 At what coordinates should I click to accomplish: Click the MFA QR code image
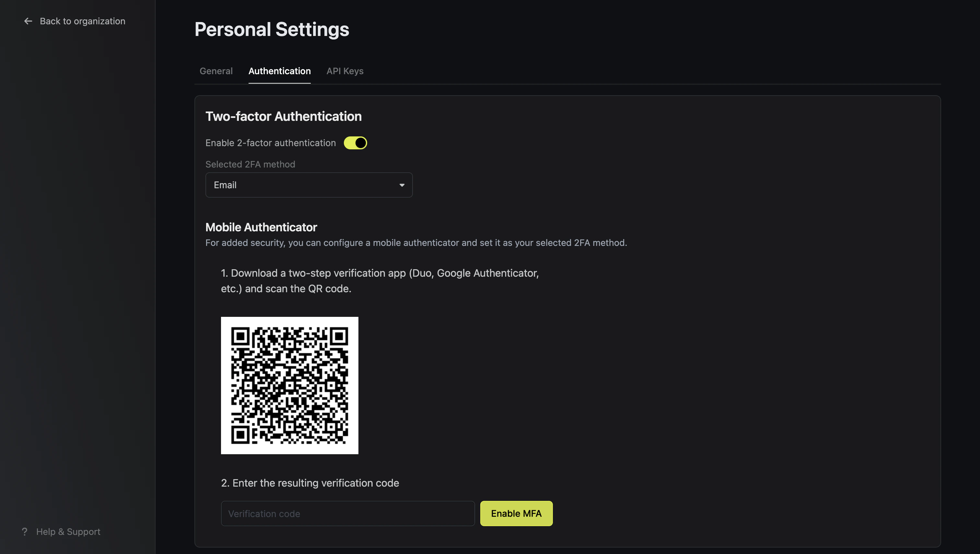click(289, 385)
